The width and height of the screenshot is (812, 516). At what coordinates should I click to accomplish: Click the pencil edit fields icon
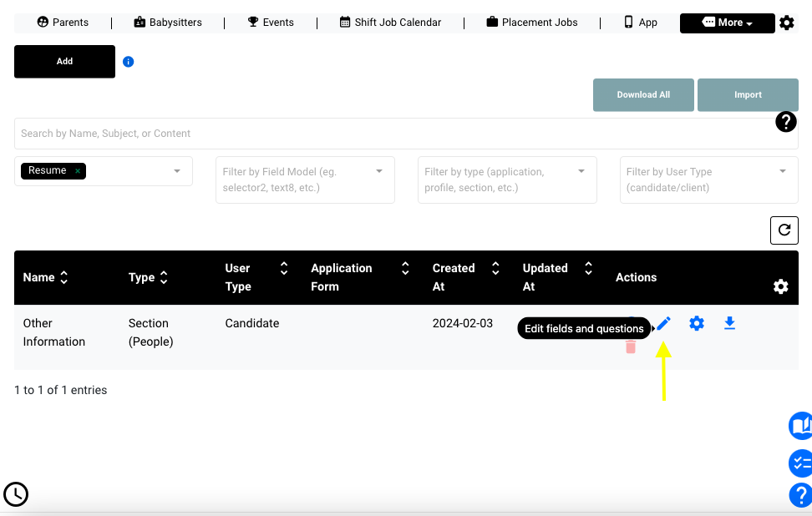pos(663,324)
